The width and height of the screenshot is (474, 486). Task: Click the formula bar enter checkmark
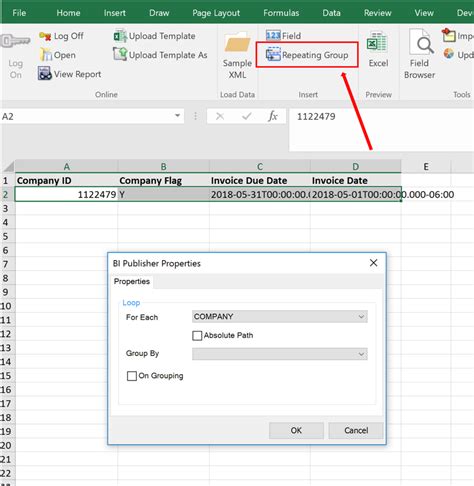247,116
